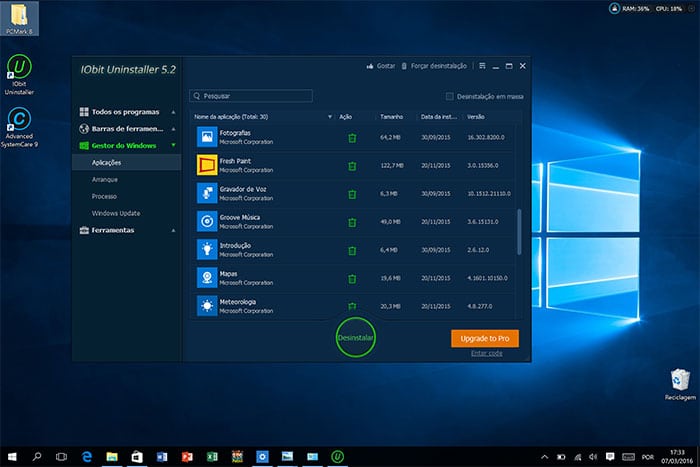The width and height of the screenshot is (700, 467).
Task: Open the Windows Store taskbar icon
Action: coord(137,456)
